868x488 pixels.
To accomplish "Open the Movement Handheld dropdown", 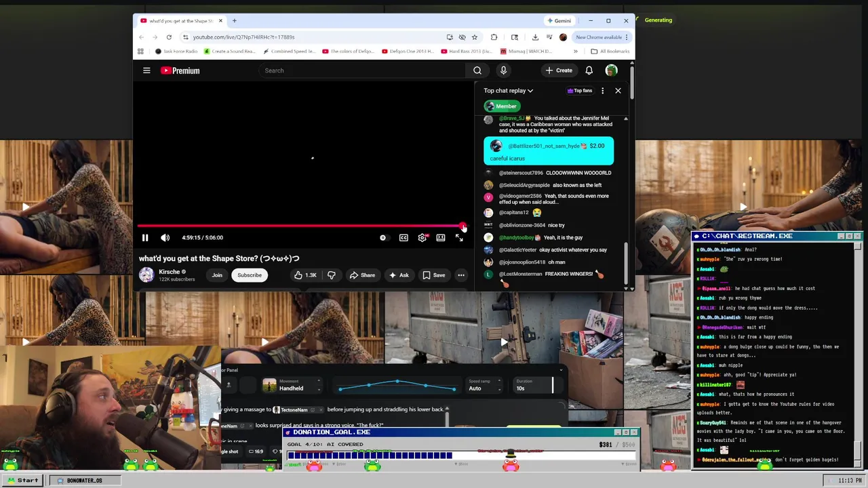I will pyautogui.click(x=291, y=385).
